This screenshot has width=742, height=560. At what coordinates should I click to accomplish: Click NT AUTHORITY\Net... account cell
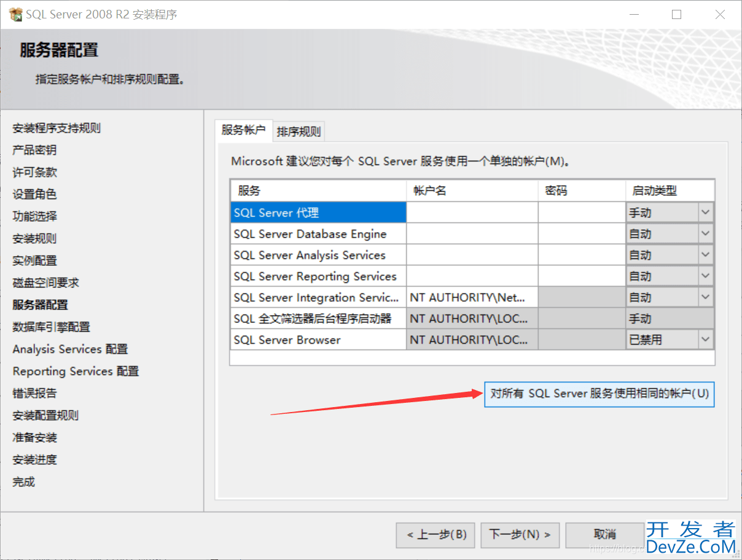472,297
